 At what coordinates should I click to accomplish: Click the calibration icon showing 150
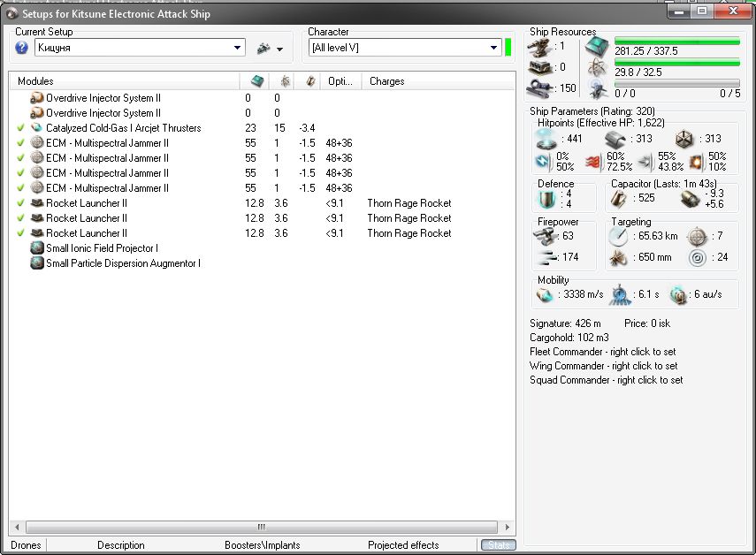coord(540,88)
